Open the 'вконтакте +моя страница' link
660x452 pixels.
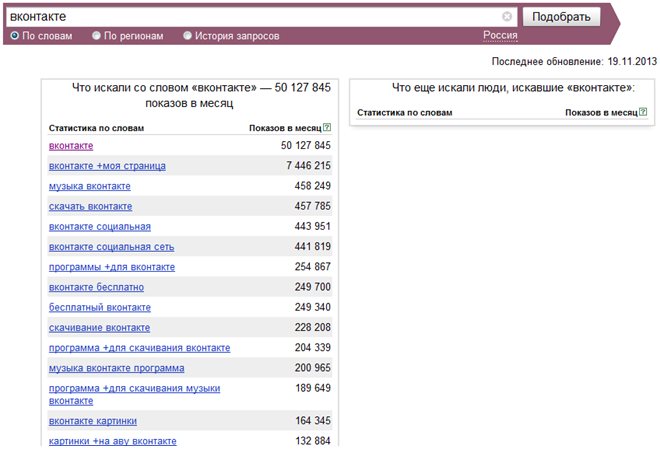pos(107,166)
